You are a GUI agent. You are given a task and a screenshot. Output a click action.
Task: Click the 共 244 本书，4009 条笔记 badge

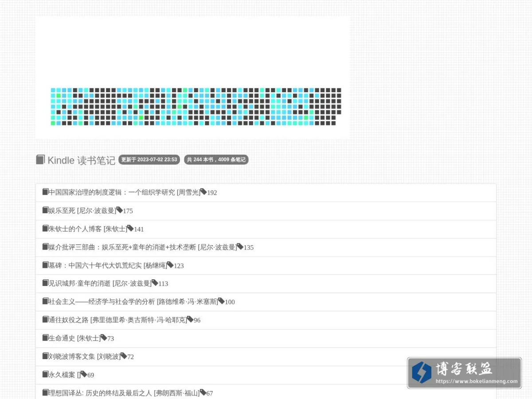(216, 160)
